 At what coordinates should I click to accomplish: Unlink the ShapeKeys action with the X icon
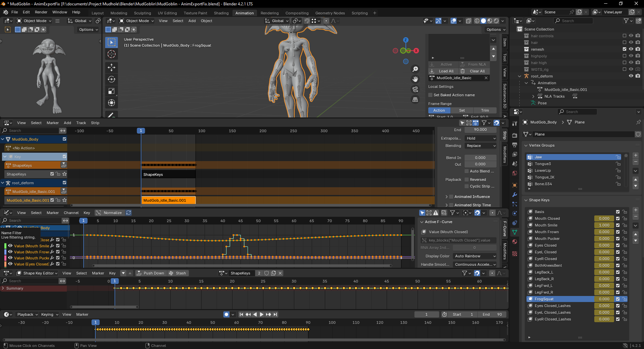coord(280,273)
